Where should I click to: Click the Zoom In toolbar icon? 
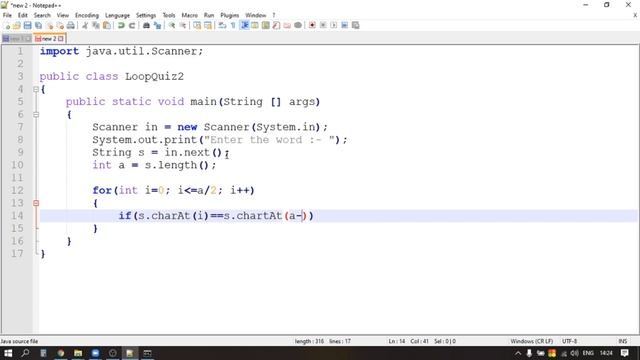coord(172,25)
